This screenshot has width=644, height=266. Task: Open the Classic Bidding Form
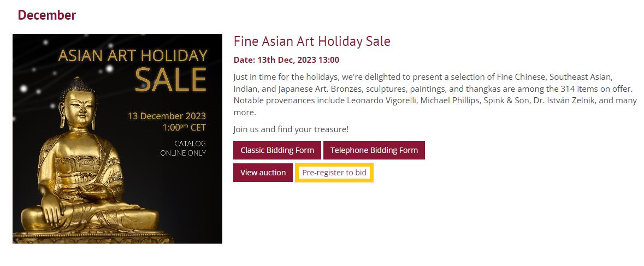277,150
